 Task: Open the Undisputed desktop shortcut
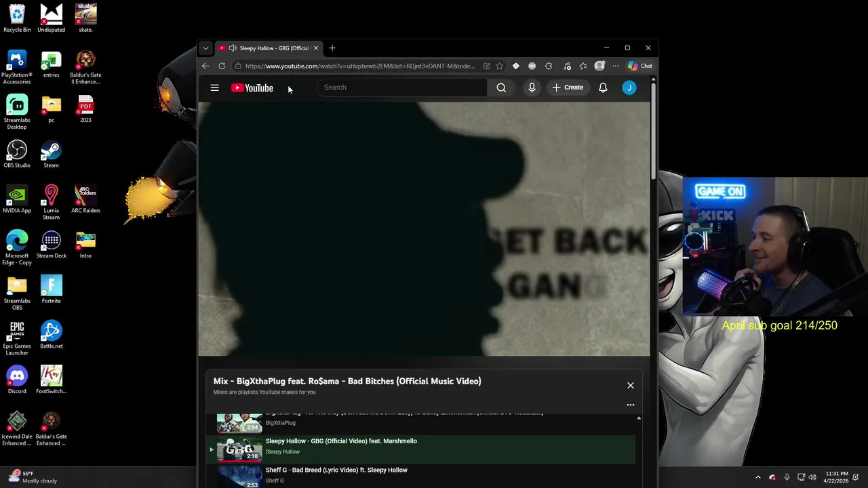point(51,18)
